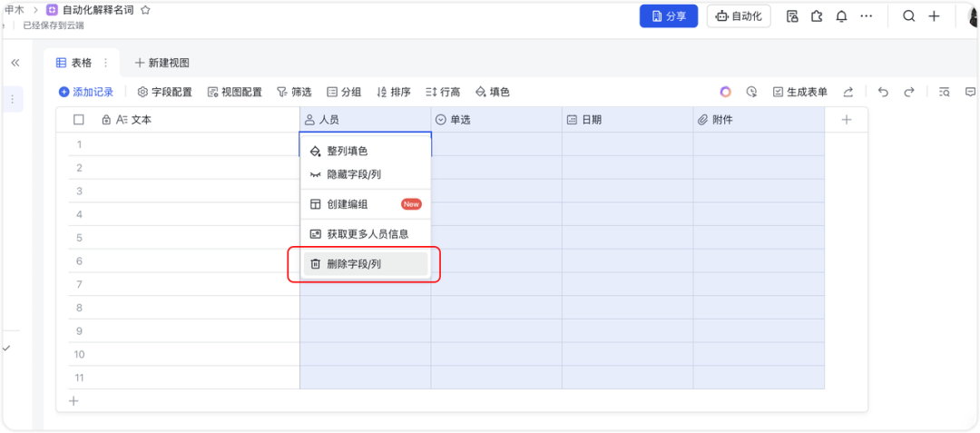Add a new row with bottom plus
Image resolution: width=980 pixels, height=433 pixels.
point(74,400)
